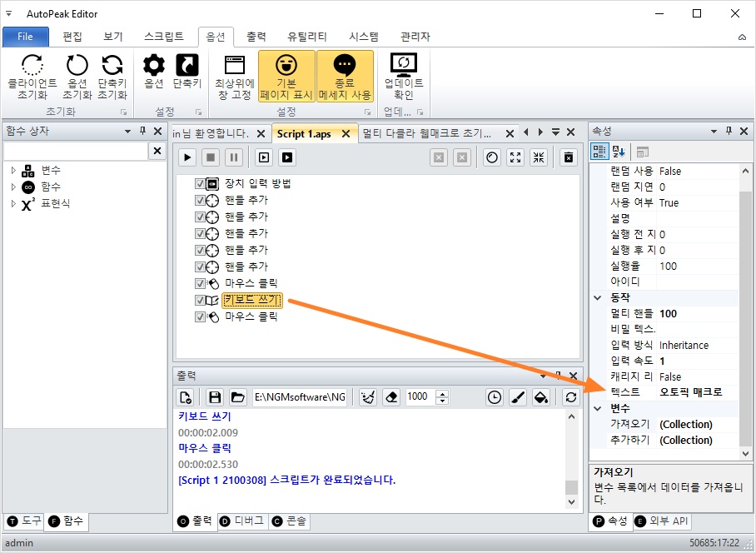Switch to the 편집 ribbon tab
The image size is (756, 553).
point(72,37)
